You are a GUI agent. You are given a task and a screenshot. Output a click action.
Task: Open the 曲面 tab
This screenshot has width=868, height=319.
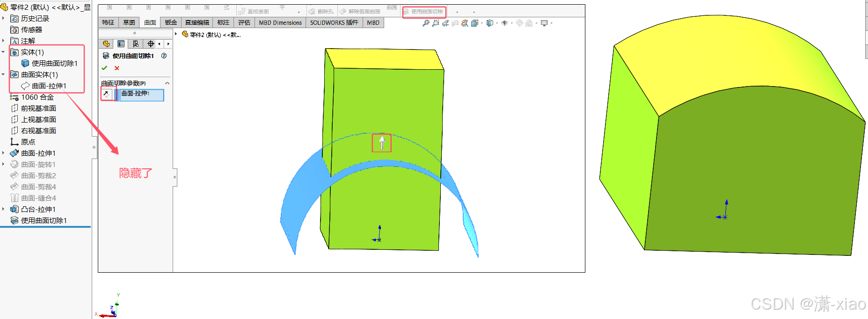coord(150,22)
